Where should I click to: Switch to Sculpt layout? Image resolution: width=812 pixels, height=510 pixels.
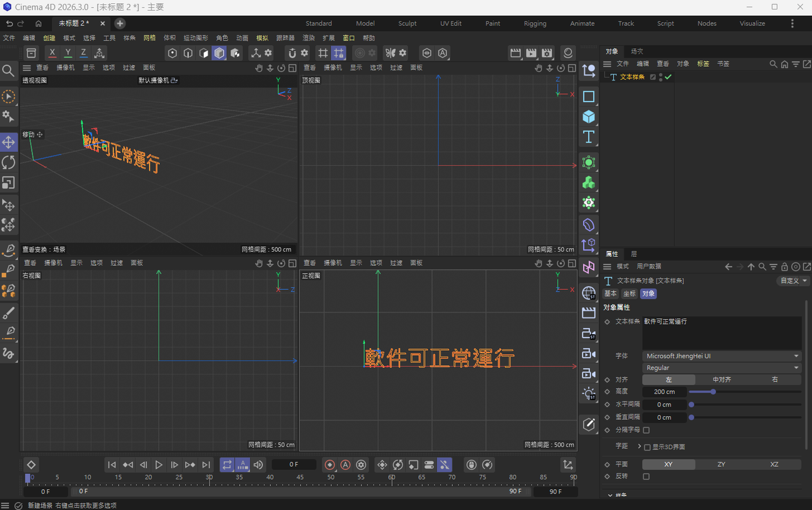(x=407, y=23)
